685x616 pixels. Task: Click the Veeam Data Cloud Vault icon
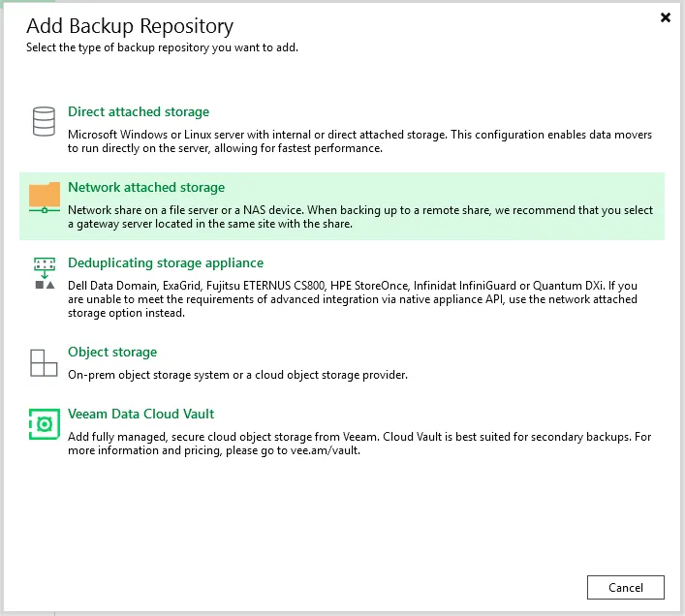pos(44,424)
